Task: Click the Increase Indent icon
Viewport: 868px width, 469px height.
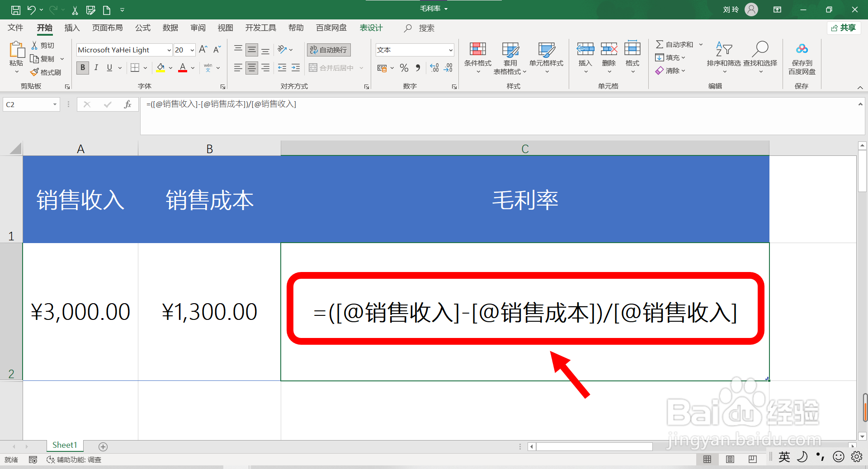Action: [296, 68]
